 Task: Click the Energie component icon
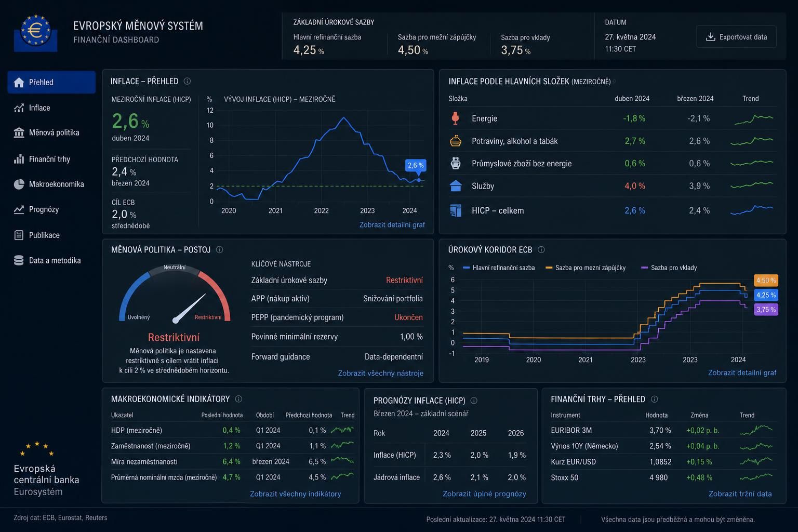[456, 118]
